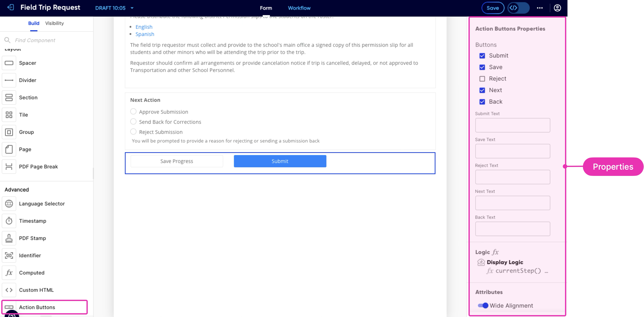Open the Visibility tab
The height and width of the screenshot is (317, 644).
(54, 23)
